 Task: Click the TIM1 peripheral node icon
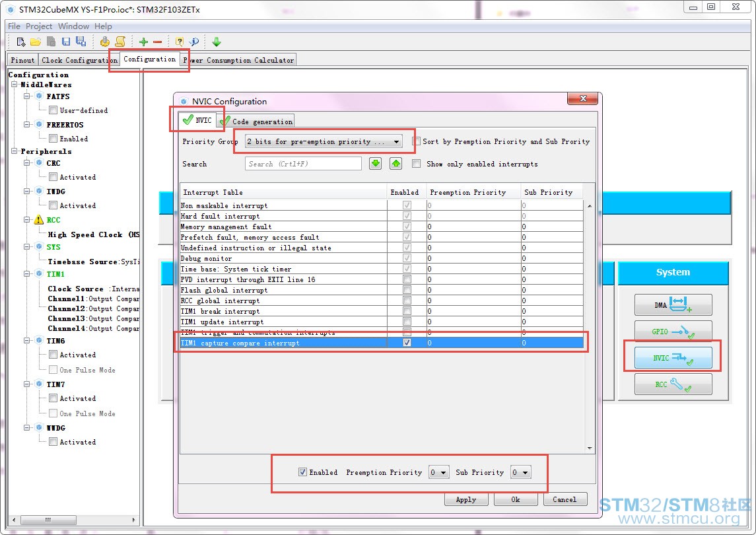point(40,274)
